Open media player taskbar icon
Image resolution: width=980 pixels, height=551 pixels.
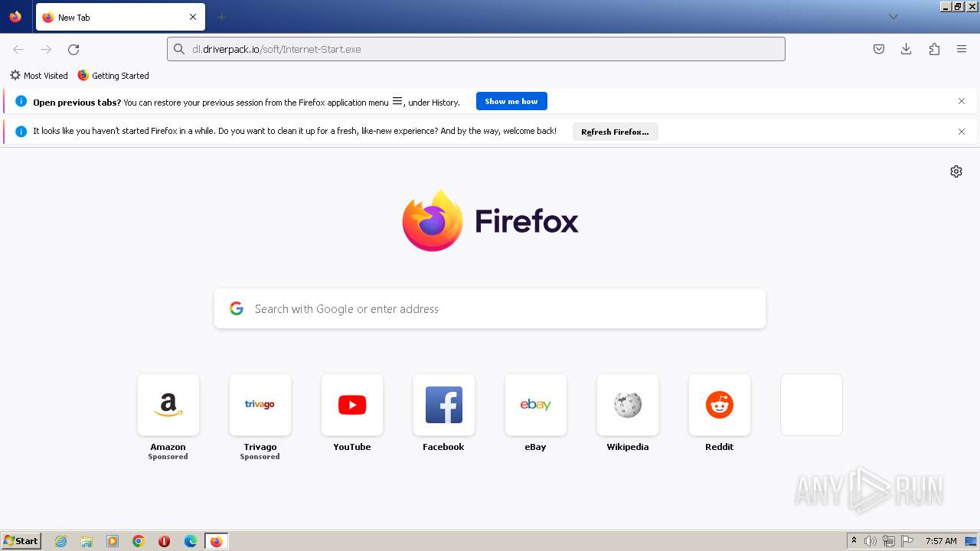[113, 541]
